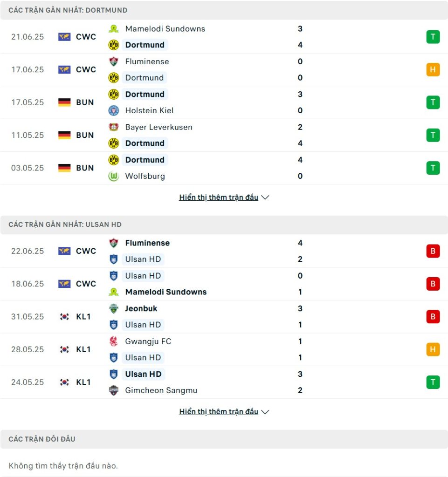Click the Gwangju FC club logo

coord(114,341)
